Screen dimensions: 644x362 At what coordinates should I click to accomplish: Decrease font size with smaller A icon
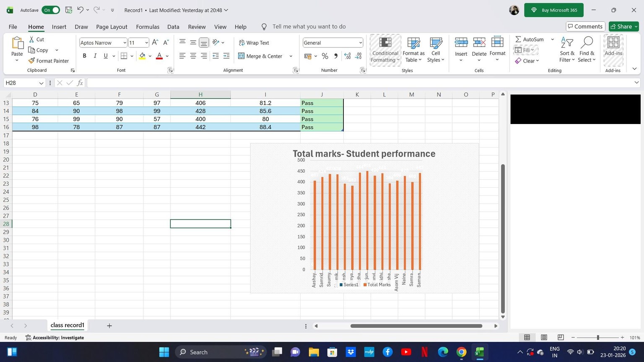pyautogui.click(x=166, y=42)
